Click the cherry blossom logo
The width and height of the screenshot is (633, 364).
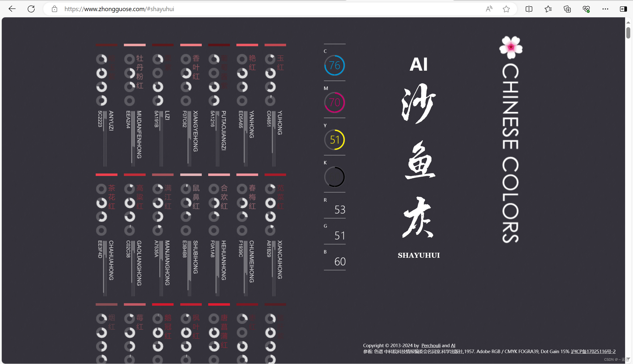pyautogui.click(x=511, y=47)
